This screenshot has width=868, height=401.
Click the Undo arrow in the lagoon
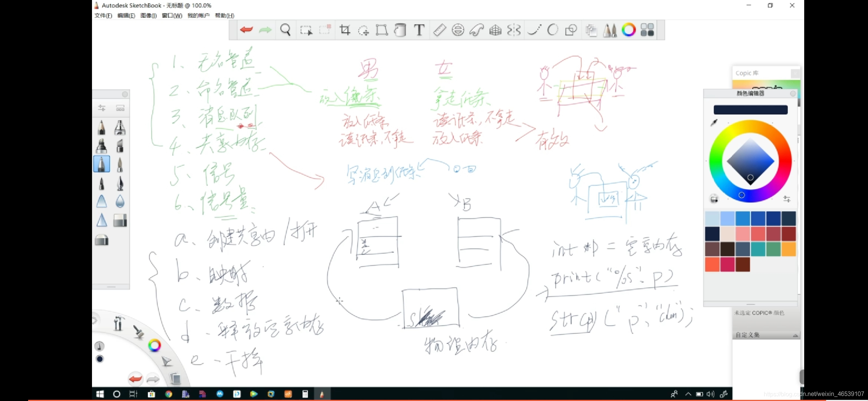pos(135,379)
